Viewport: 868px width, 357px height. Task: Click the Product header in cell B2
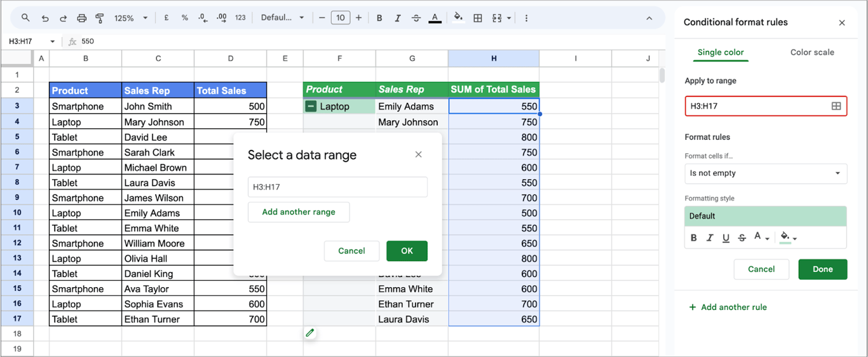86,91
